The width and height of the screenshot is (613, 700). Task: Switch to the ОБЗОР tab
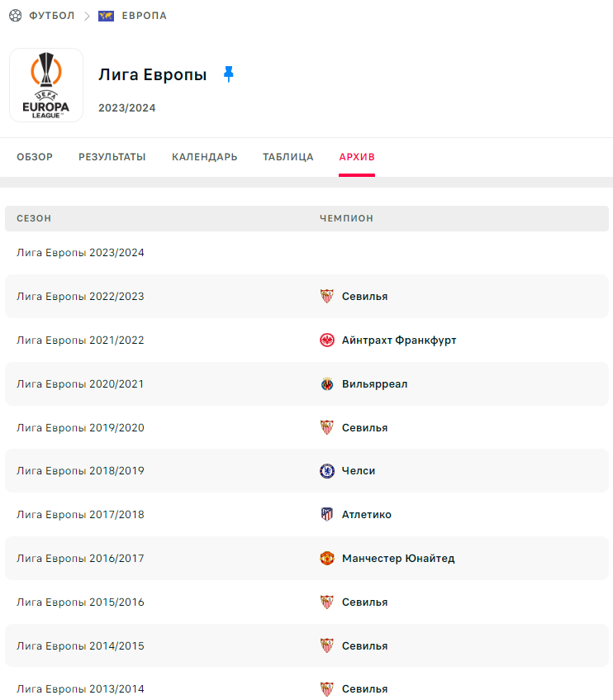click(x=35, y=157)
